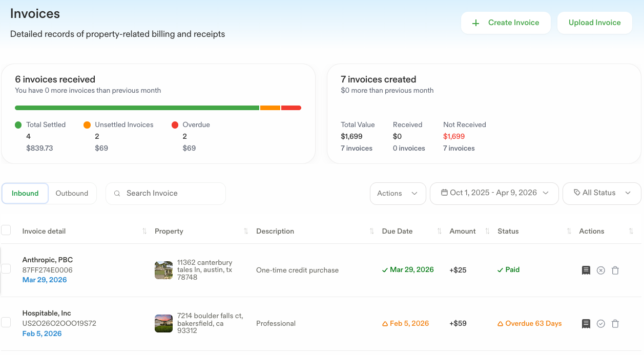Sort by Description column arrows
The height and width of the screenshot is (355, 644).
pos(371,232)
